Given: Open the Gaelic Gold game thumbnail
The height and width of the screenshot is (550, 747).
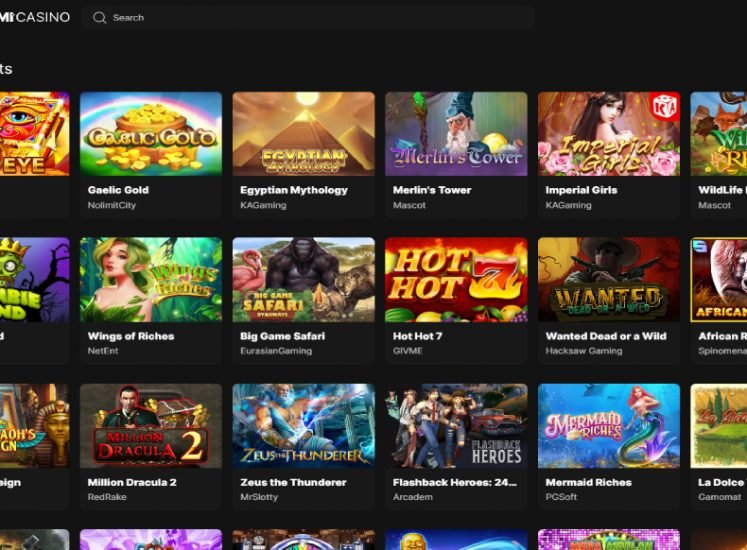Looking at the screenshot, I should [x=151, y=134].
